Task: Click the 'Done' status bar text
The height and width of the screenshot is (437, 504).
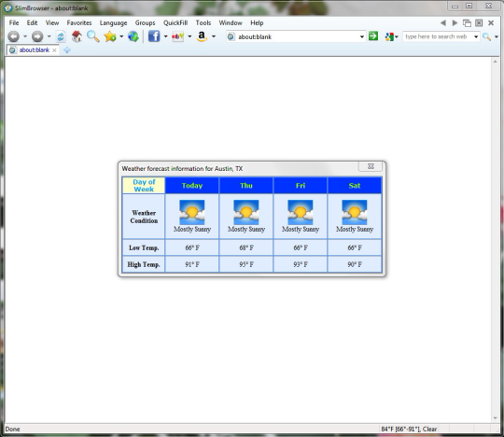Action: point(12,429)
